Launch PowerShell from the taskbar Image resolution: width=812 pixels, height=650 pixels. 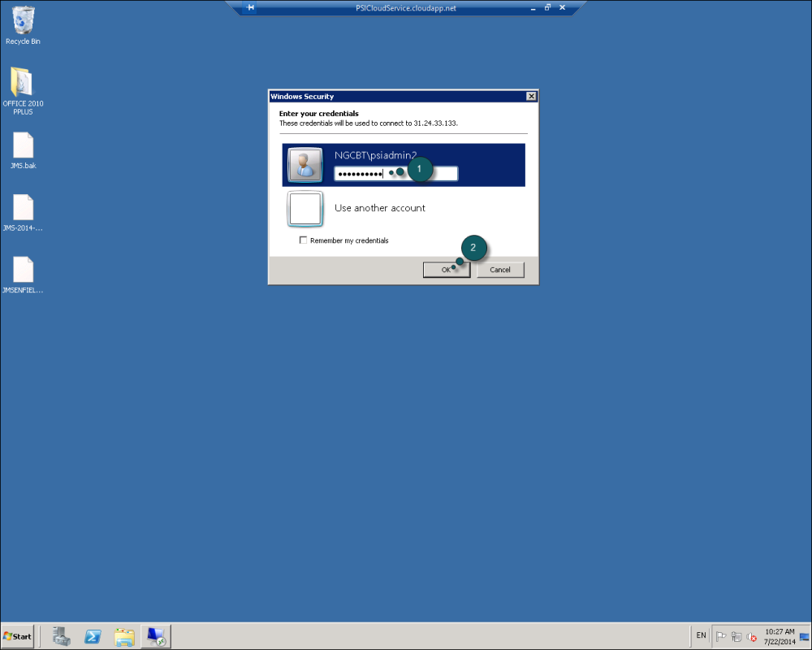point(93,636)
